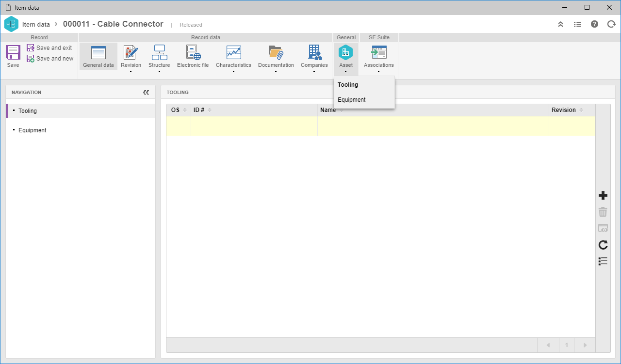
Task: Go to next page of results
Action: 585,345
